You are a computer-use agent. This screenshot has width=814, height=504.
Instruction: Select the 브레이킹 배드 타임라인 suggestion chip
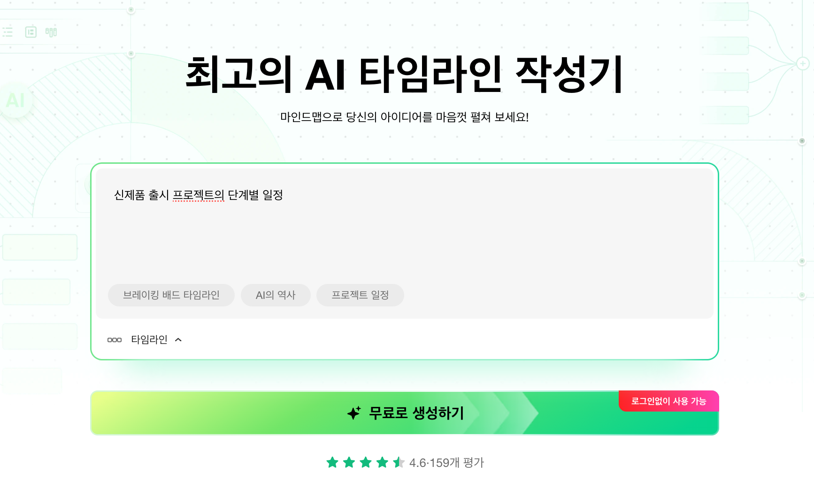tap(171, 295)
